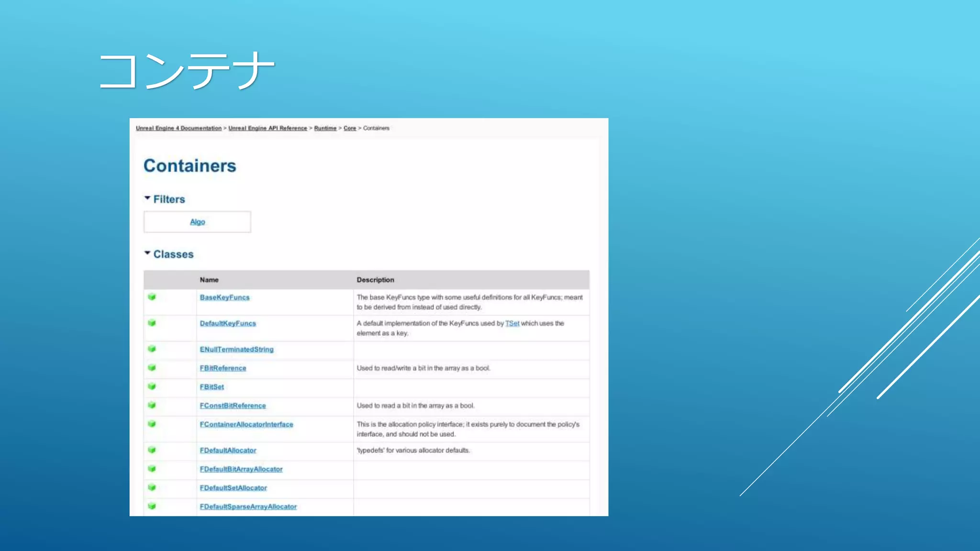This screenshot has width=980, height=551.
Task: Open the TSet link in the description
Action: coord(512,323)
